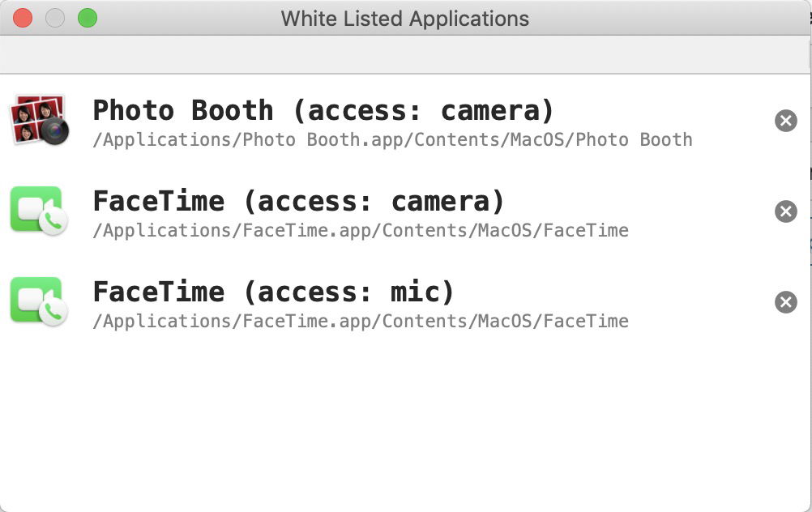The height and width of the screenshot is (512, 812).
Task: Select the Photo Booth (access: camera) title
Action: pos(323,110)
